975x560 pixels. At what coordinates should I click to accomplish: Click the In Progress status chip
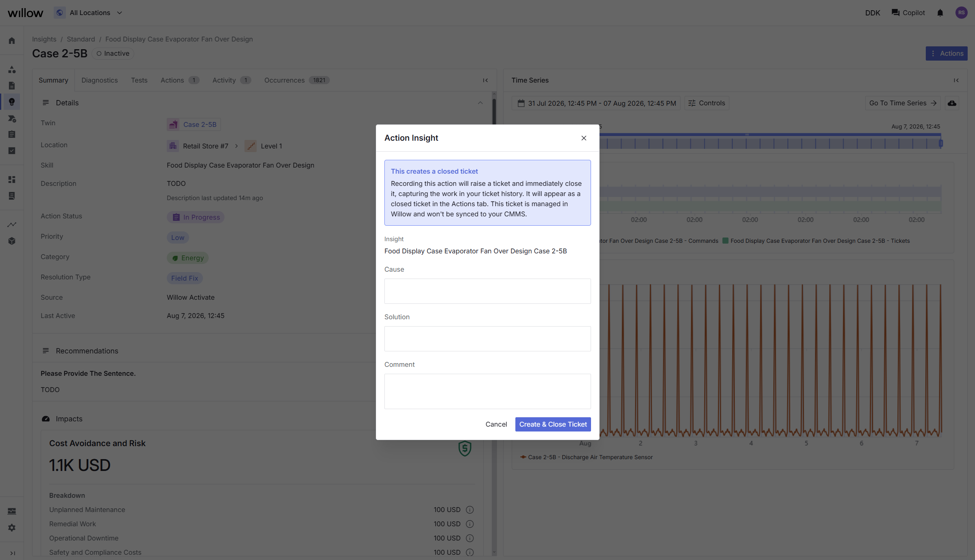(x=196, y=217)
